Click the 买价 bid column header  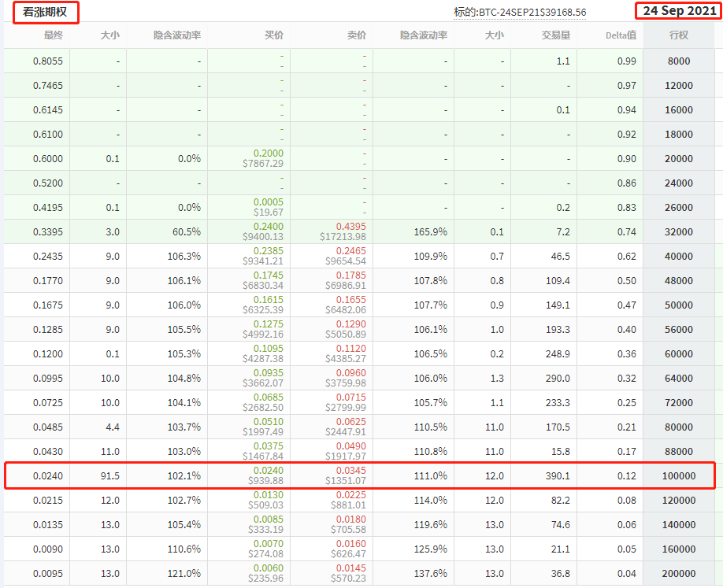click(273, 35)
